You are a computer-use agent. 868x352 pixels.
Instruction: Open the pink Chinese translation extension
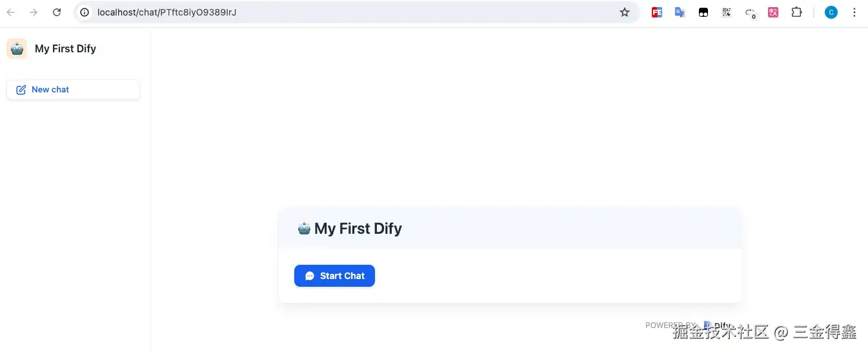tap(773, 12)
